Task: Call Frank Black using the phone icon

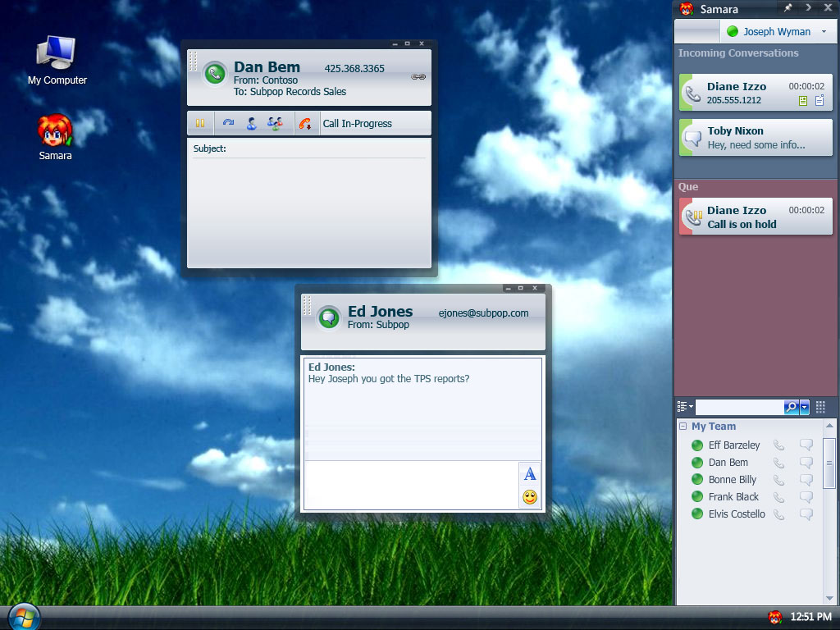Action: tap(779, 496)
